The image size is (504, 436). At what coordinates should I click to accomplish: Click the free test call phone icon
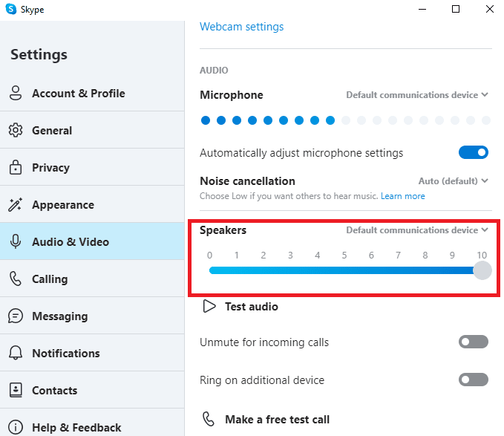click(x=209, y=419)
